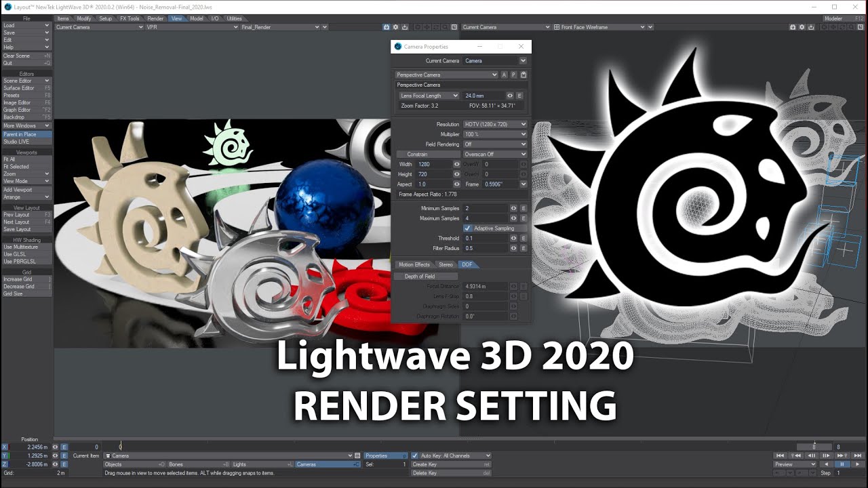Open the FX Tools menu tab
The image size is (868, 488).
129,19
